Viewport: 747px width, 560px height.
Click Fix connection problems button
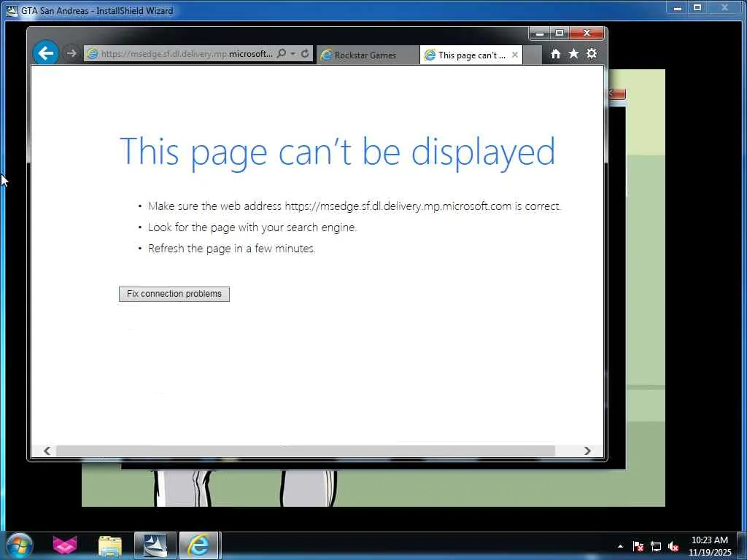point(174,294)
